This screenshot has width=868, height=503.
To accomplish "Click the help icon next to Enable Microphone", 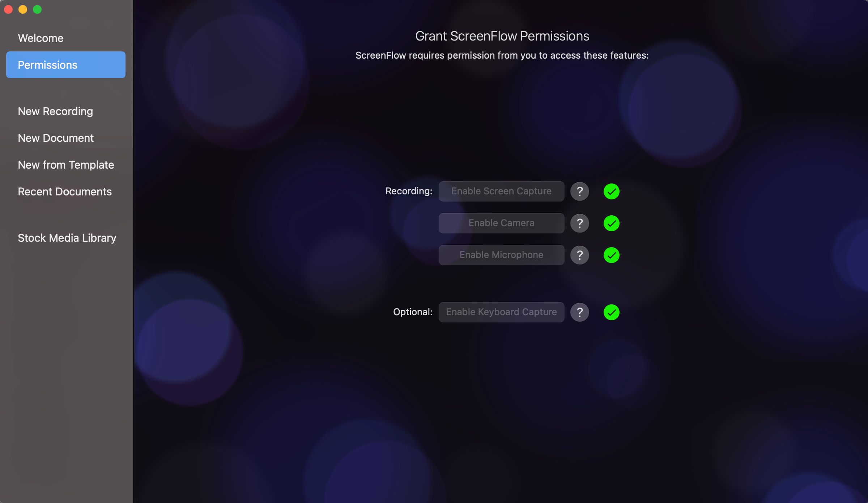I will point(579,255).
